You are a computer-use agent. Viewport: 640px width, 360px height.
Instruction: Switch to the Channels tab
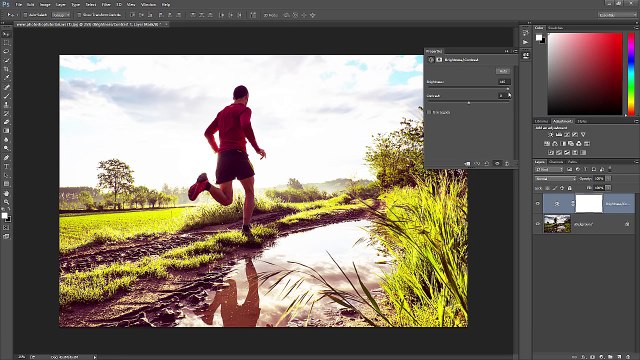[x=556, y=162]
